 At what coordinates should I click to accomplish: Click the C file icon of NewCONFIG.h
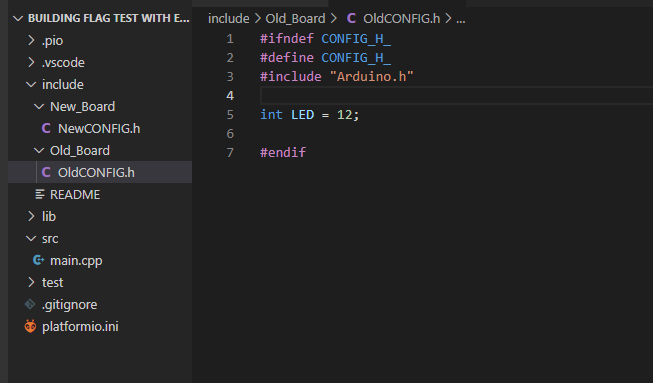(46, 128)
